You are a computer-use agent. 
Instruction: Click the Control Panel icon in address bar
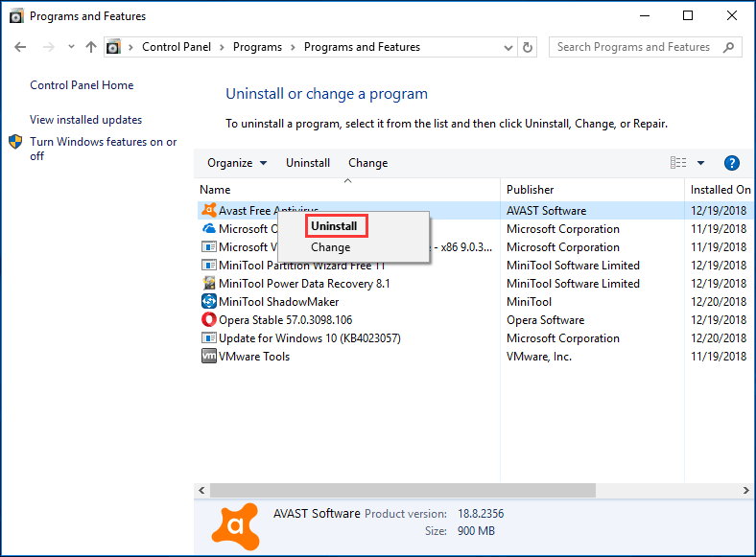(113, 47)
